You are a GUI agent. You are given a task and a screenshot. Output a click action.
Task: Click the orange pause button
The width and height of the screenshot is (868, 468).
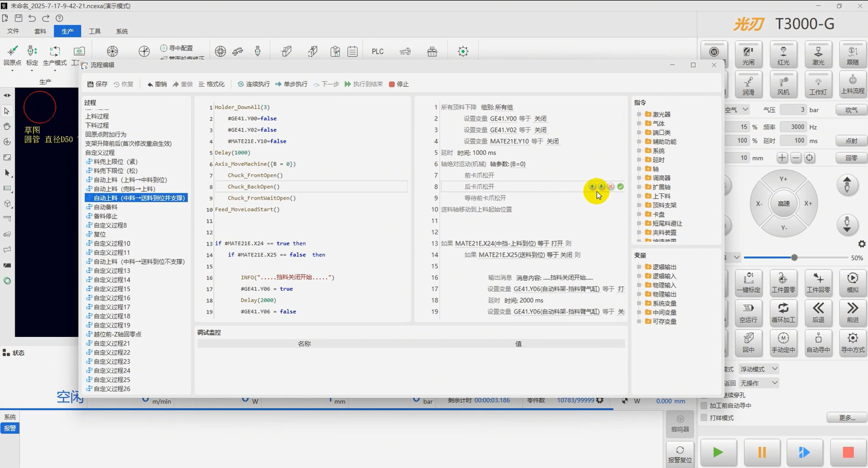(x=762, y=452)
